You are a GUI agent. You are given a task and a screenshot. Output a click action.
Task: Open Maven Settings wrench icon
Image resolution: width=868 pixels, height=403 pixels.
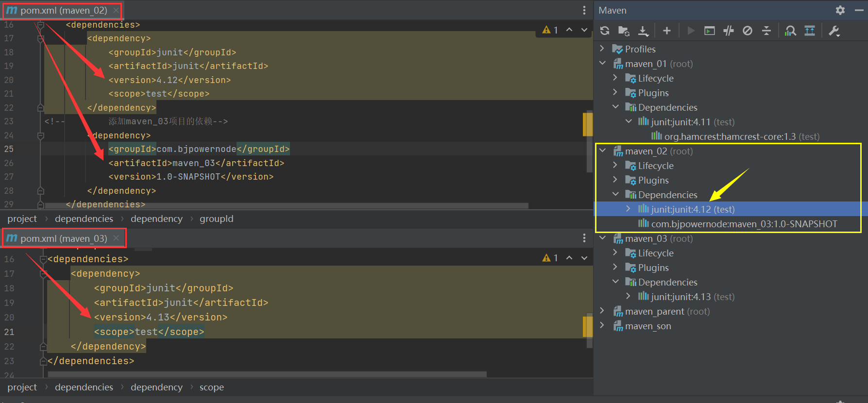tap(834, 31)
